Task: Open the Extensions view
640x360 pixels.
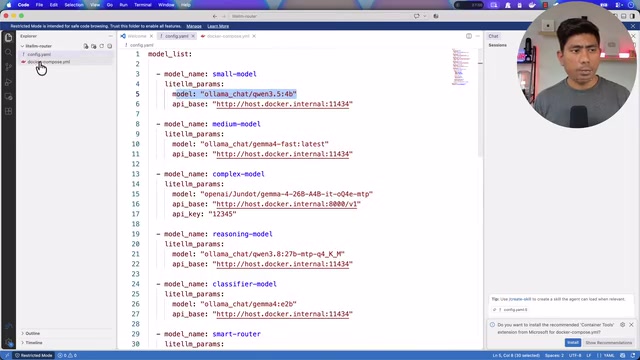Action: coord(8,111)
